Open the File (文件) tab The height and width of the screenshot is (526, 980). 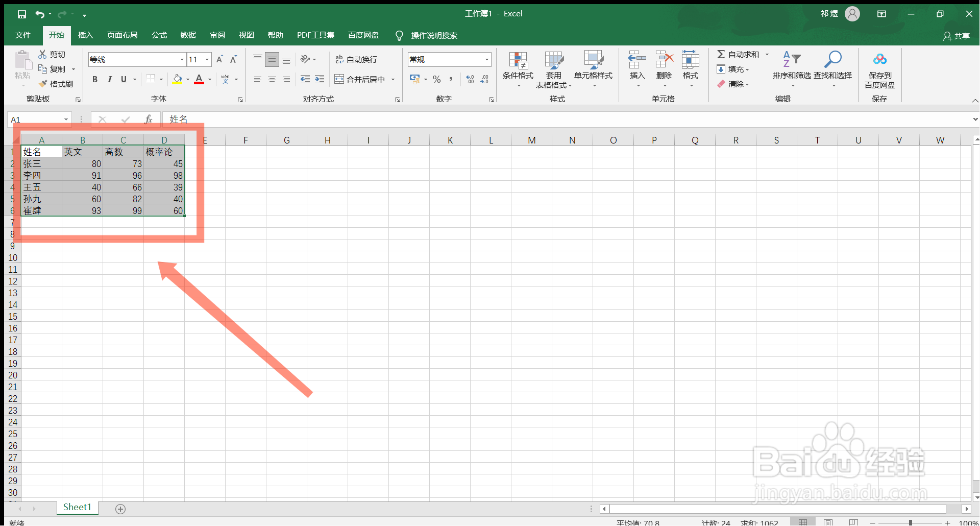click(x=23, y=35)
